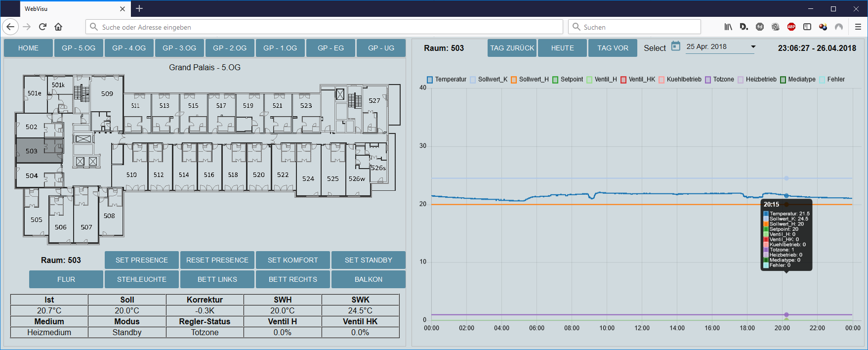Toggle the Kuehlbetrieb legend series
This screenshot has height=350, width=868.
click(x=680, y=80)
